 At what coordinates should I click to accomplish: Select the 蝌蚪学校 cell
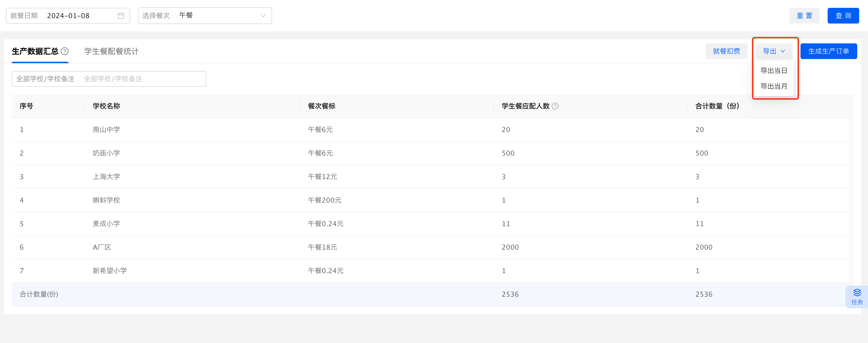[x=106, y=200]
